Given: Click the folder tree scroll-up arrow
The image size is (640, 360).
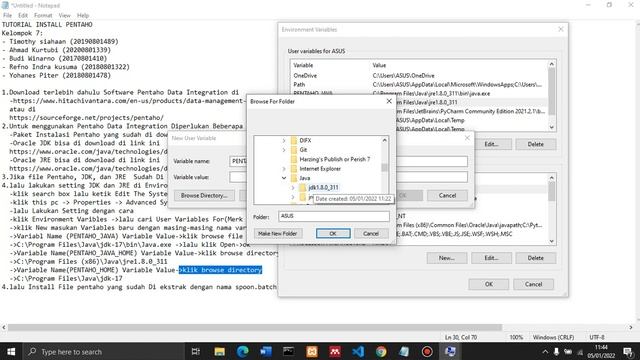Looking at the screenshot, I should [x=384, y=140].
